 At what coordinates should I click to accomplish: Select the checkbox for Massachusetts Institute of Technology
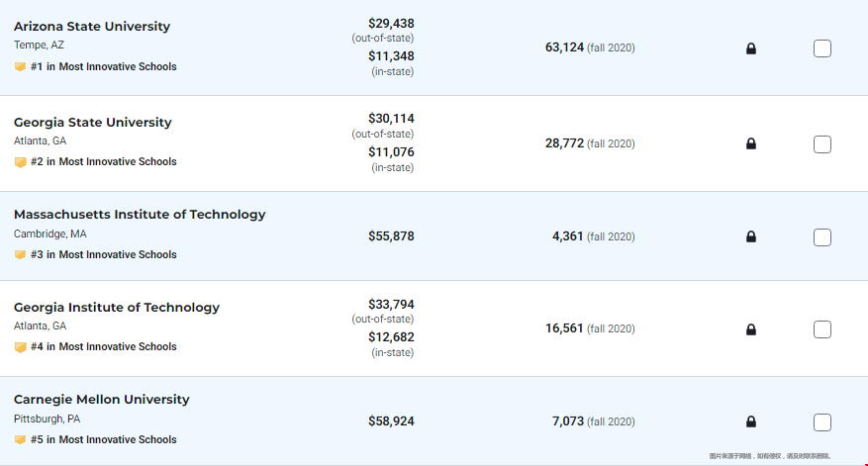click(822, 237)
